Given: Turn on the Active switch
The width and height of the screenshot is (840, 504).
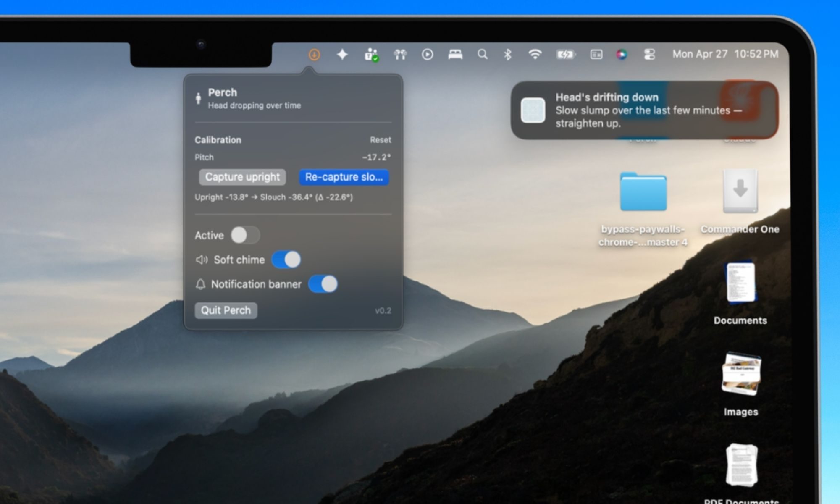Looking at the screenshot, I should (245, 235).
